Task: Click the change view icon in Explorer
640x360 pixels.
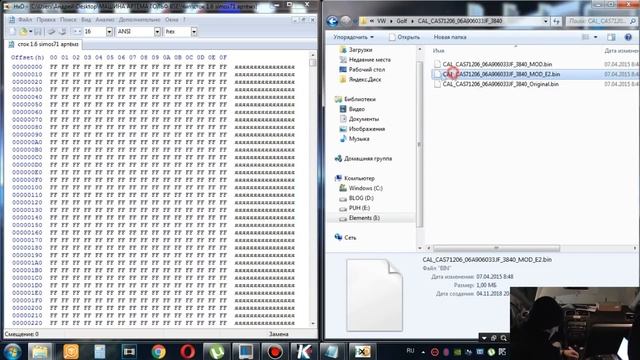Action: click(585, 37)
